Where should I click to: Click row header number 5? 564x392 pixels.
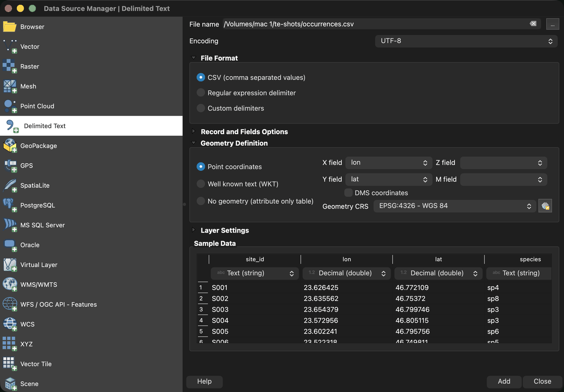[x=203, y=331]
